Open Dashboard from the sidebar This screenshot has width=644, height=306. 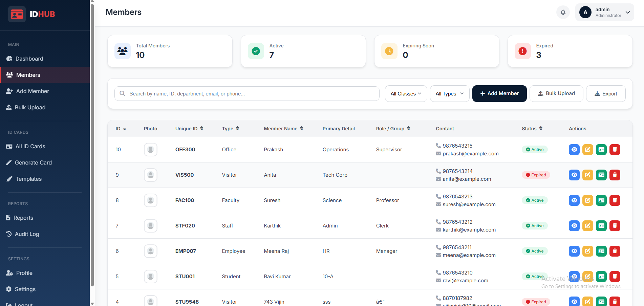pos(29,59)
